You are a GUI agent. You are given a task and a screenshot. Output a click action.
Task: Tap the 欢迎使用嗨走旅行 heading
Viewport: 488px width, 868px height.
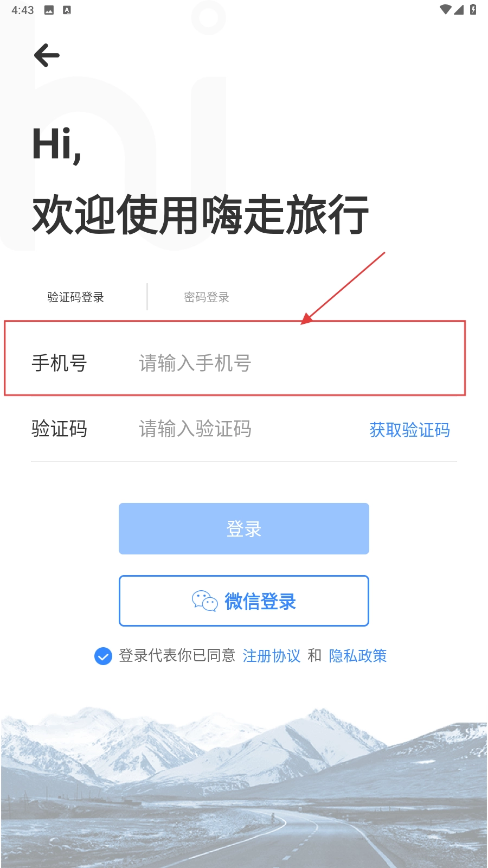pos(201,215)
